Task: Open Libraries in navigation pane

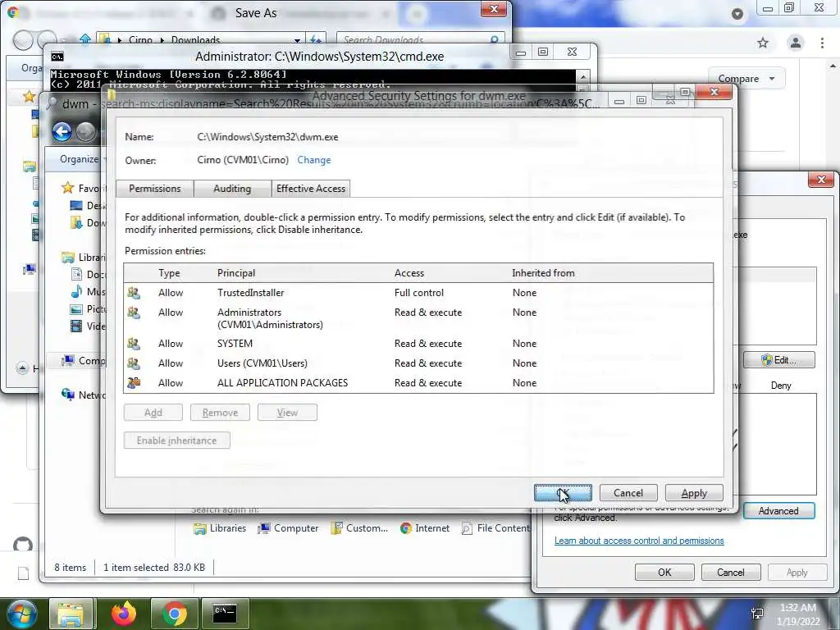Action: (84, 257)
